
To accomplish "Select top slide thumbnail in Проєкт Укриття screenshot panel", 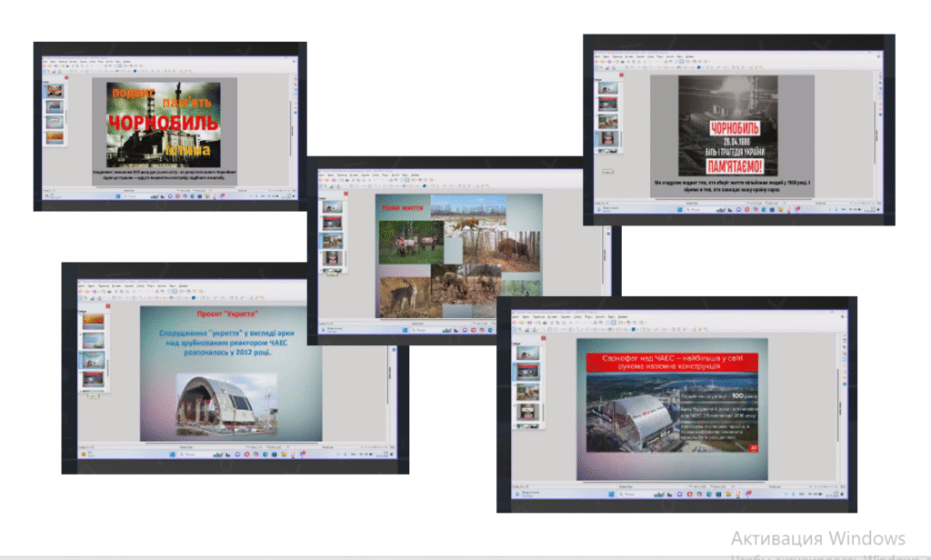I will pos(94,320).
